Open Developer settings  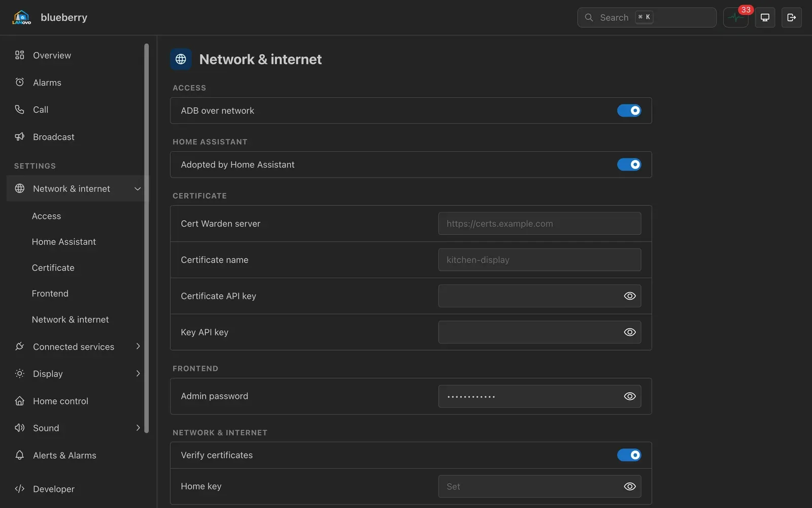75,489
